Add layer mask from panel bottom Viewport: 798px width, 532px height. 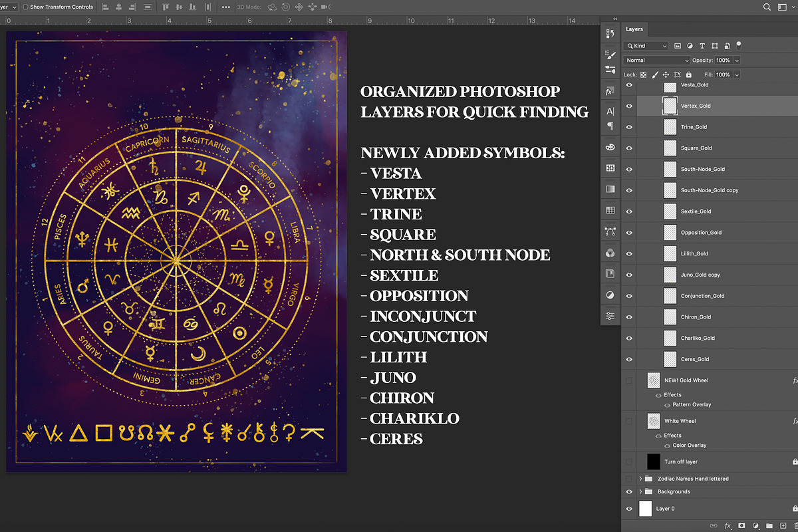[x=741, y=525]
